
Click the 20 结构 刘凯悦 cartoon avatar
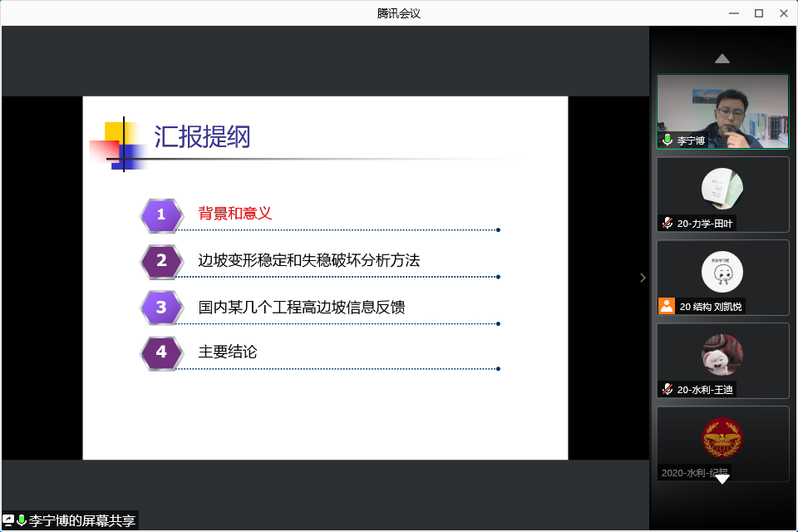coord(722,271)
